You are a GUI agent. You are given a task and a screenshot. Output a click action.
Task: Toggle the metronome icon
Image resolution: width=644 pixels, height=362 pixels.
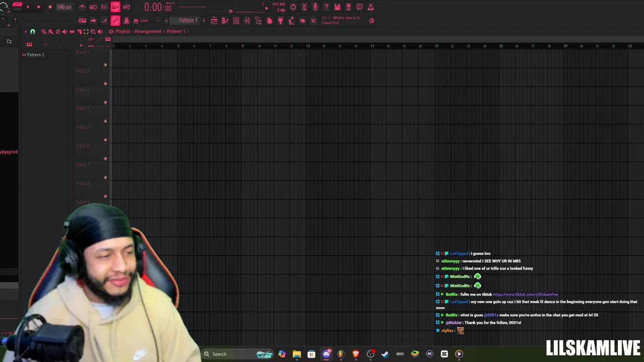click(82, 7)
